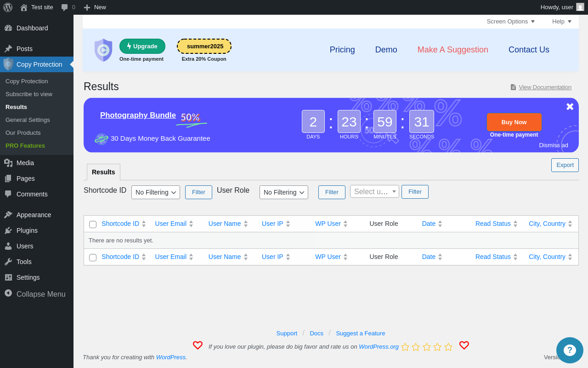
Task: Click the fifth rating star in the footer
Action: (x=448, y=347)
